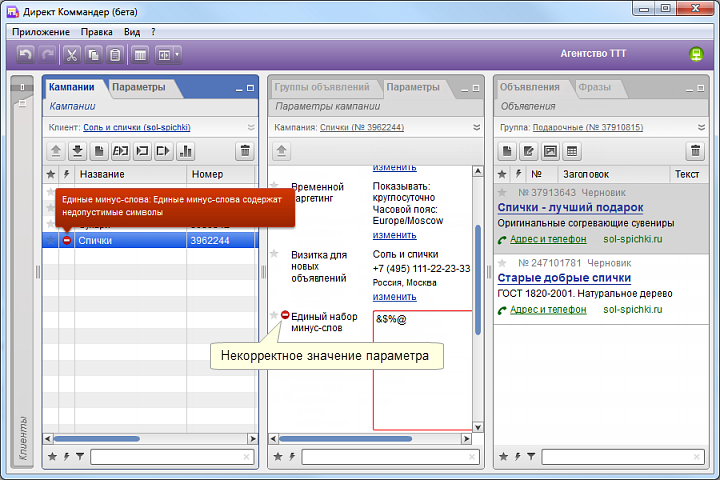Viewport: 720px width, 480px height.
Task: Create a new campaign with the page icon
Action: point(99,151)
